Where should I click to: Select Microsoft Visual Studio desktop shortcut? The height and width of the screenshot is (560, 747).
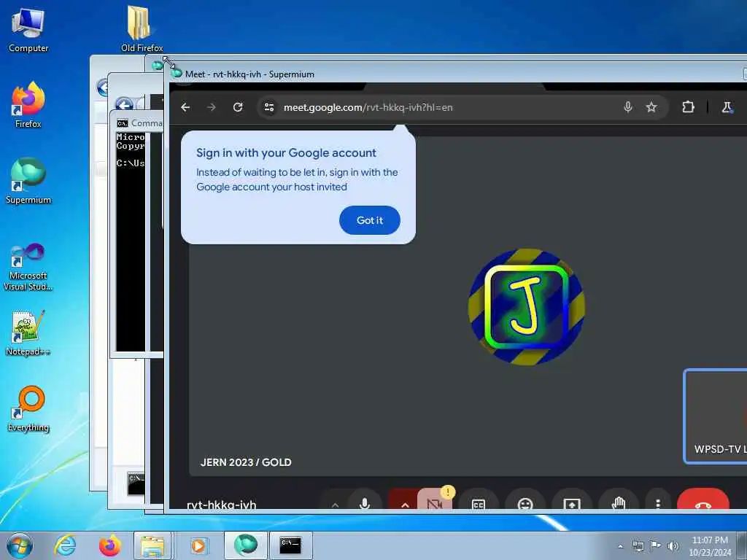28,267
